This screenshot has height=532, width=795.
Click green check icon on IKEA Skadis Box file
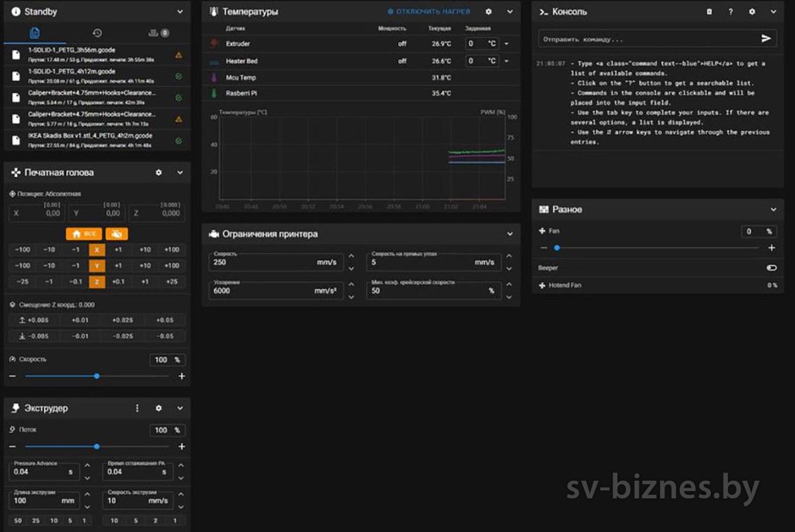tap(179, 140)
